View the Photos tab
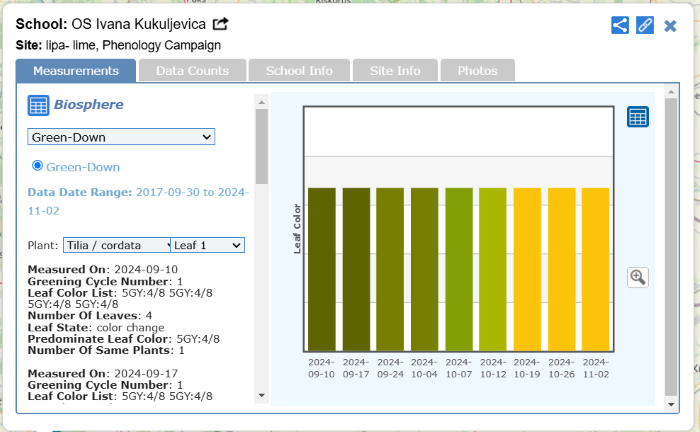Image resolution: width=700 pixels, height=432 pixels. click(x=477, y=71)
